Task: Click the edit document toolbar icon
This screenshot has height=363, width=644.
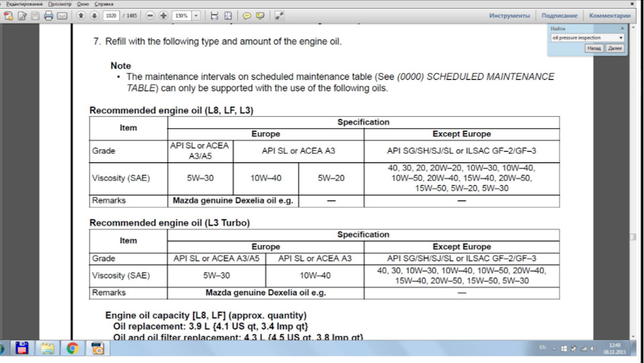Action: click(22, 16)
